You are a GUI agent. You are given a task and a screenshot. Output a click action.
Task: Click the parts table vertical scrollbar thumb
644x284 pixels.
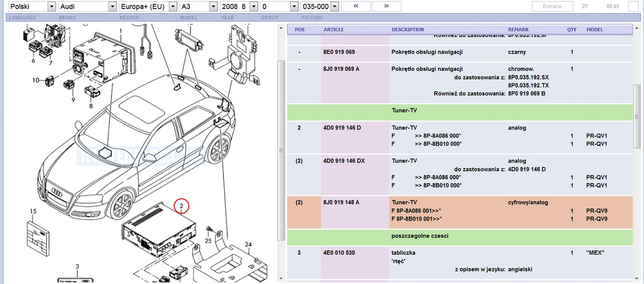pyautogui.click(x=636, y=117)
